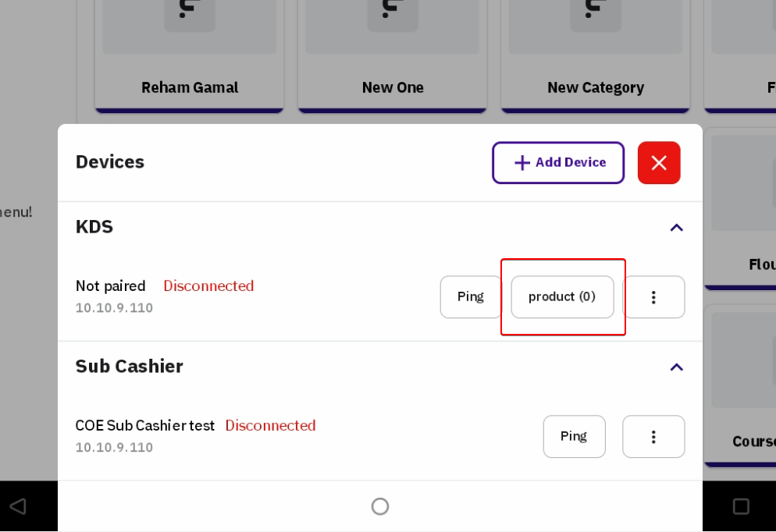Image resolution: width=776 pixels, height=532 pixels.
Task: Ping the COE Sub Cashier test device
Action: point(574,436)
